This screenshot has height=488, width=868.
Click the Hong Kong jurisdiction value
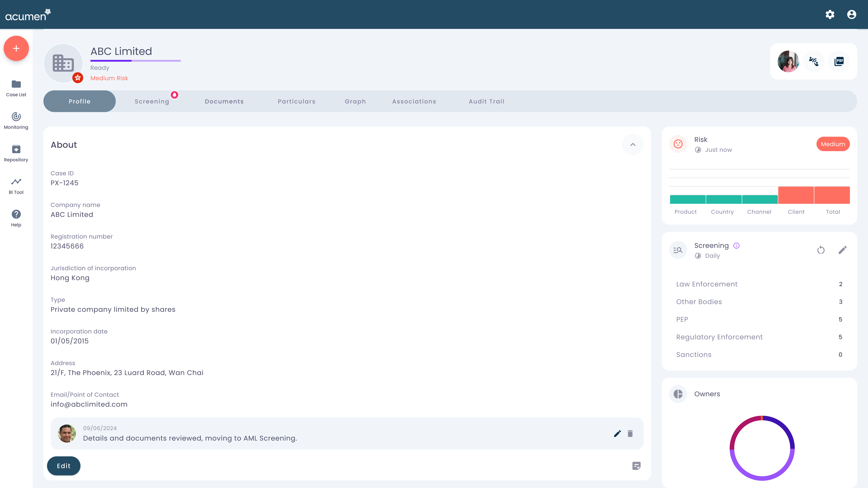pyautogui.click(x=70, y=278)
